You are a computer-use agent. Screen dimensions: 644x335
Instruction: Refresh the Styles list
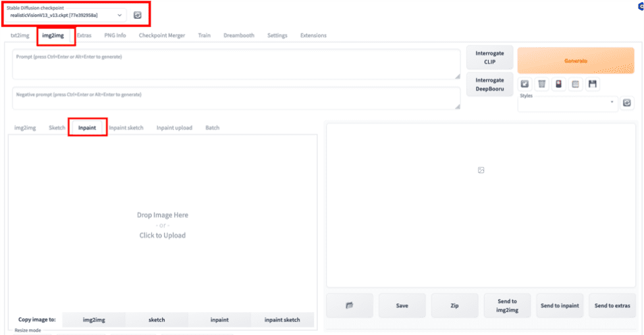[627, 103]
